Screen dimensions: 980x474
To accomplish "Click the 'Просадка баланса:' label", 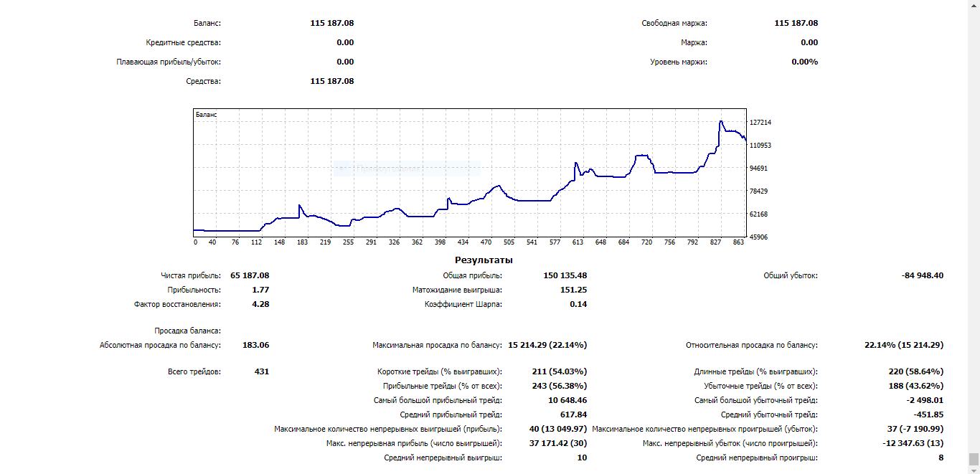I will coord(188,331).
